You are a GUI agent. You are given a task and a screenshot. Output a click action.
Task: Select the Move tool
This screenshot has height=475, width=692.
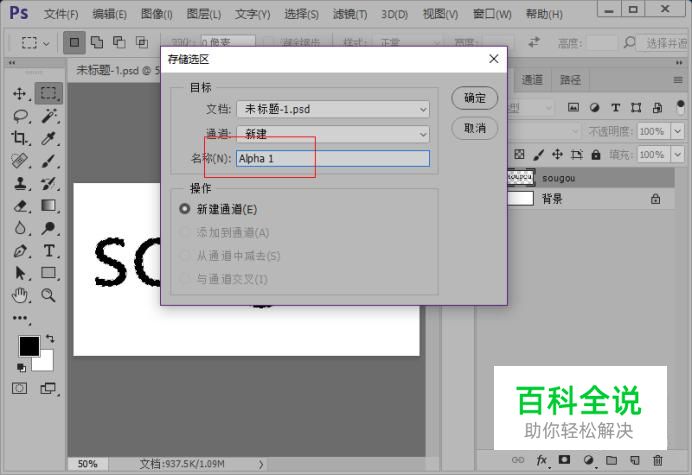pos(20,94)
